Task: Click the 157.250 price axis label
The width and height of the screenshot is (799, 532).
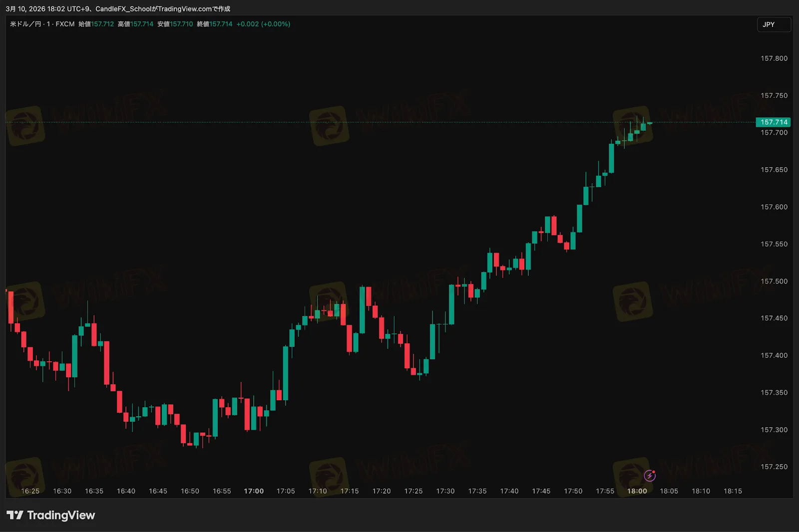Action: [774, 467]
